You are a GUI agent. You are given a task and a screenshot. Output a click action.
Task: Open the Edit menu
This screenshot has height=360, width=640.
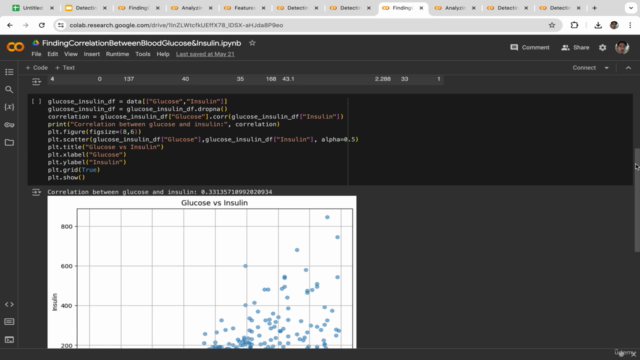point(53,54)
